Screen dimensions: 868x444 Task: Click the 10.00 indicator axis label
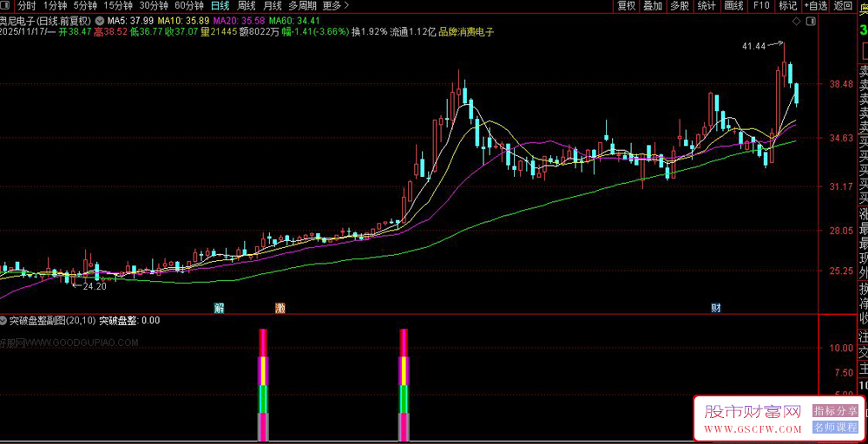point(842,348)
